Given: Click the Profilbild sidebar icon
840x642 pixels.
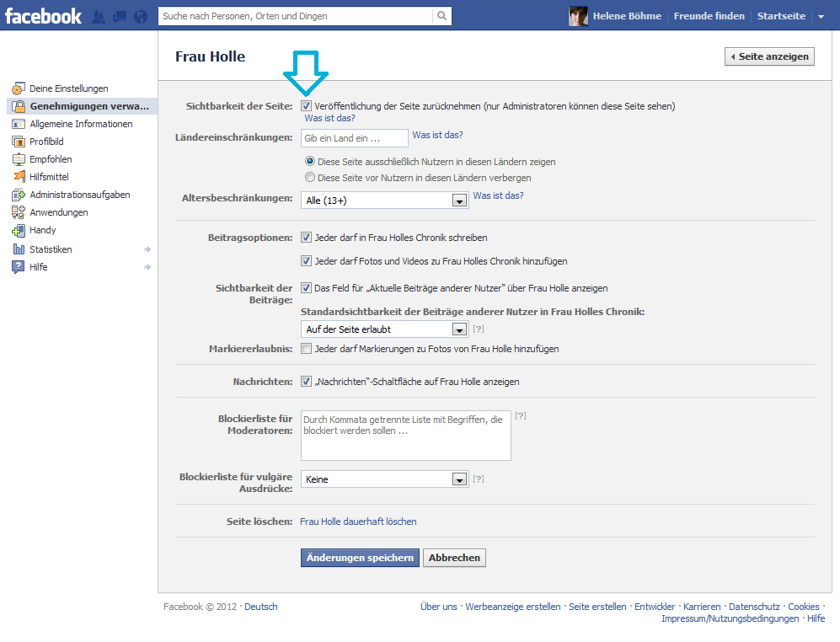Looking at the screenshot, I should 19,142.
